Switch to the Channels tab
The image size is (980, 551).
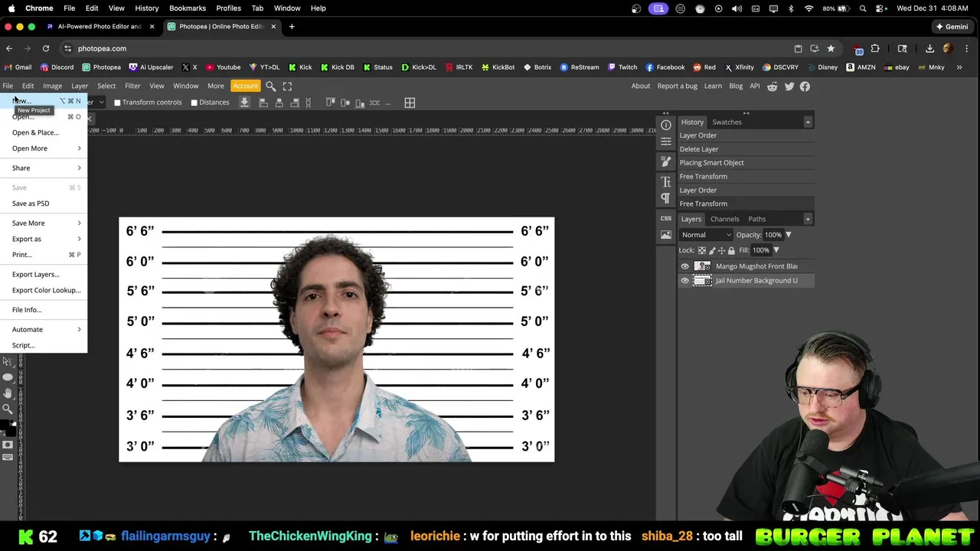click(x=724, y=220)
